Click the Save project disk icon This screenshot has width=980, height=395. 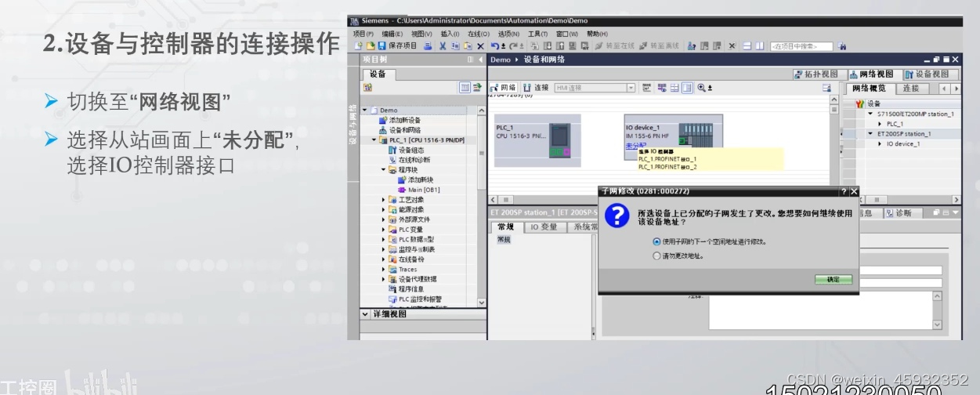(x=382, y=45)
